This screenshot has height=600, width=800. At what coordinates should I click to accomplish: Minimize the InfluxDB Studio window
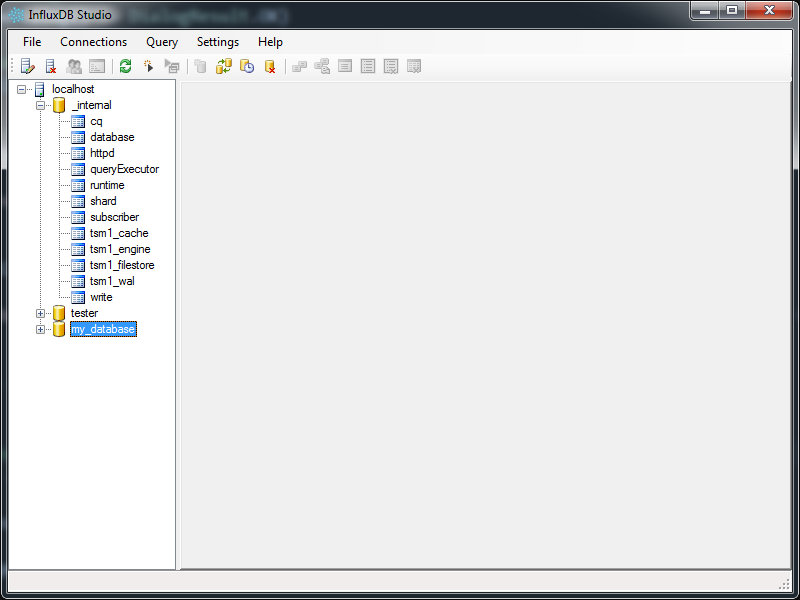point(705,11)
